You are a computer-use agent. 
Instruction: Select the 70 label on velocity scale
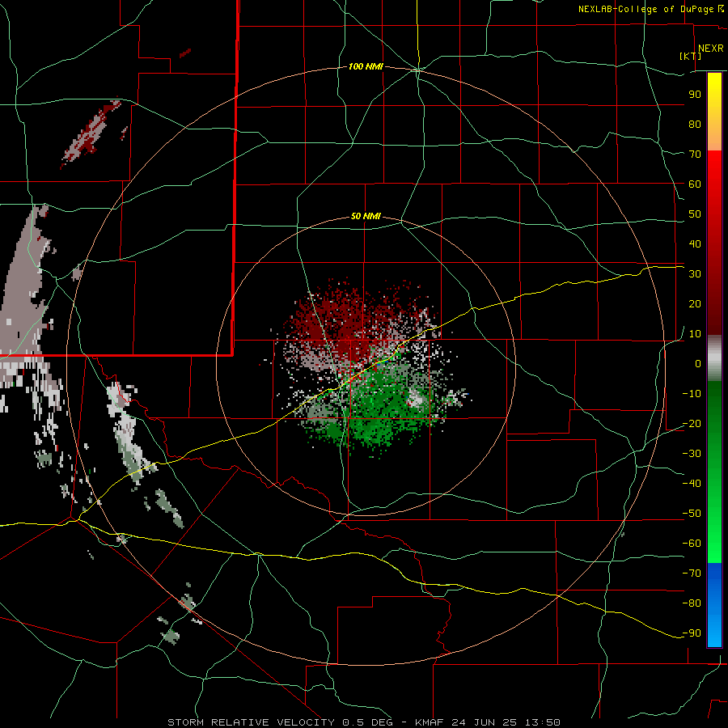[x=695, y=154]
